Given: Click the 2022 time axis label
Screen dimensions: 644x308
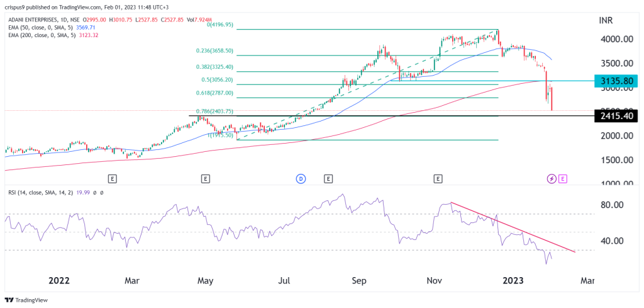Looking at the screenshot, I should [x=59, y=281].
